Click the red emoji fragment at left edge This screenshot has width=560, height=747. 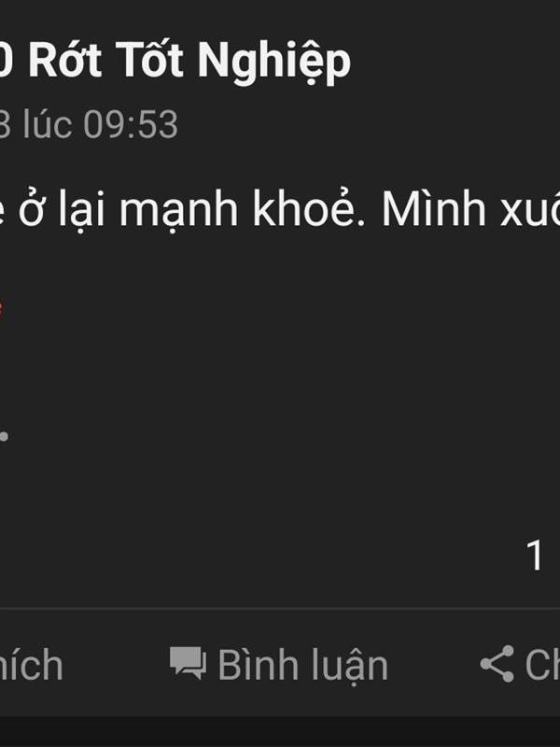point(1,309)
